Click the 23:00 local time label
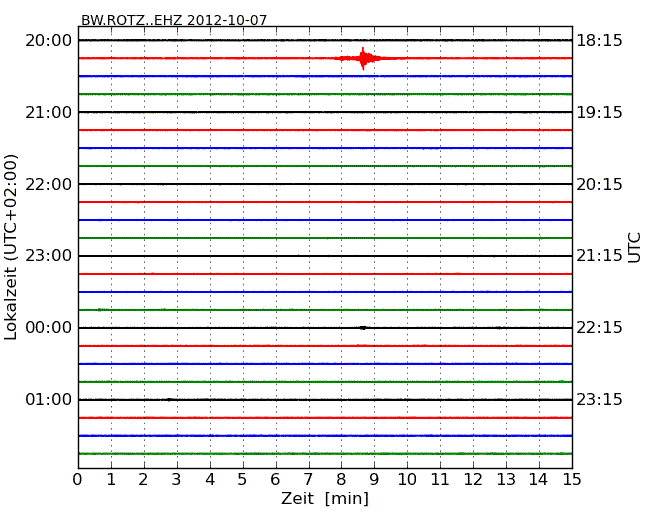The image size is (650, 520). [49, 256]
